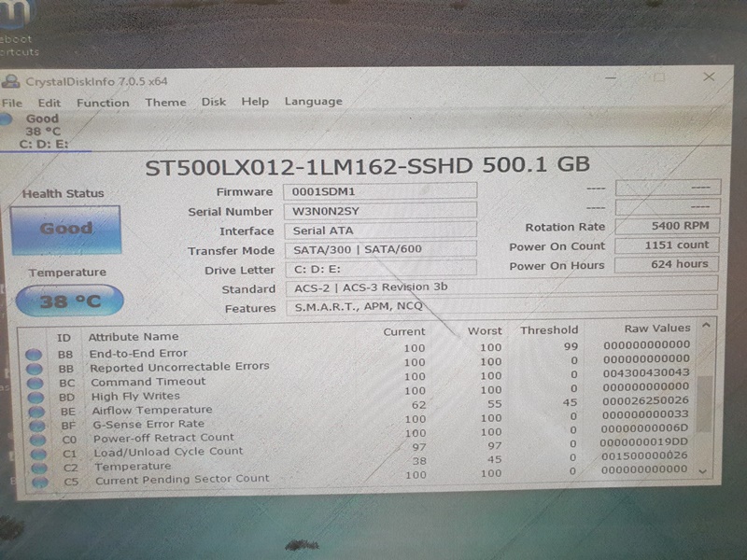The height and width of the screenshot is (560, 747).
Task: Open the Theme menu
Action: pos(165,103)
